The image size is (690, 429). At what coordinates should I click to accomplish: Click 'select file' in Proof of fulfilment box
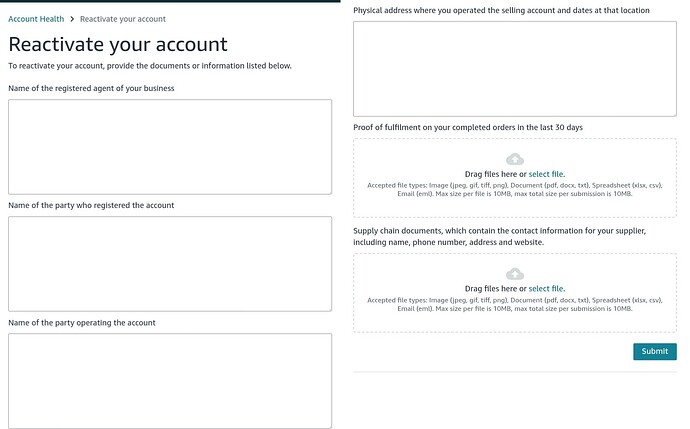coord(546,174)
